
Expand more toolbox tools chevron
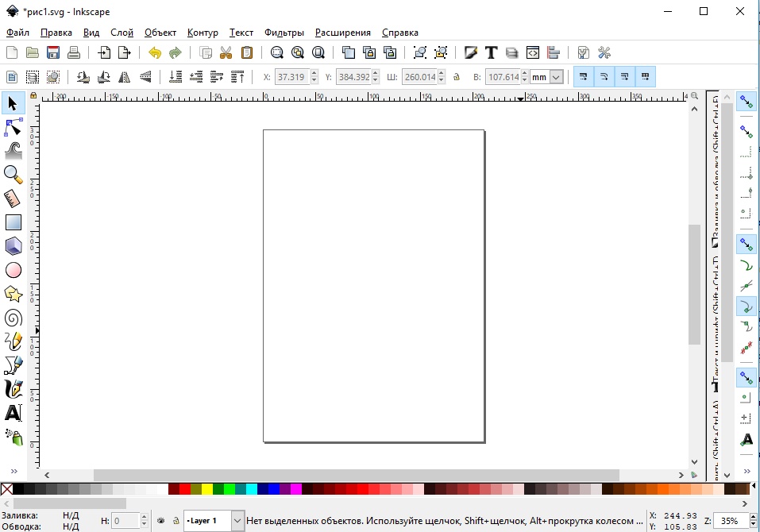click(x=14, y=471)
